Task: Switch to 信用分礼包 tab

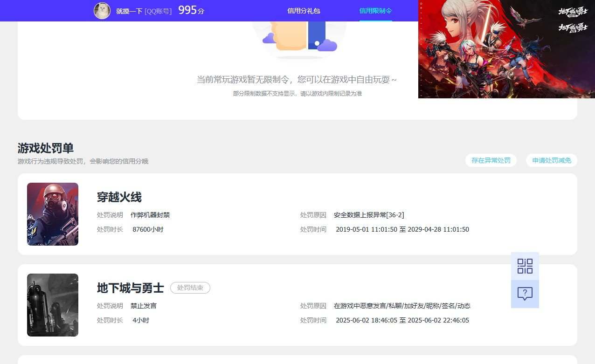Action: (x=304, y=11)
